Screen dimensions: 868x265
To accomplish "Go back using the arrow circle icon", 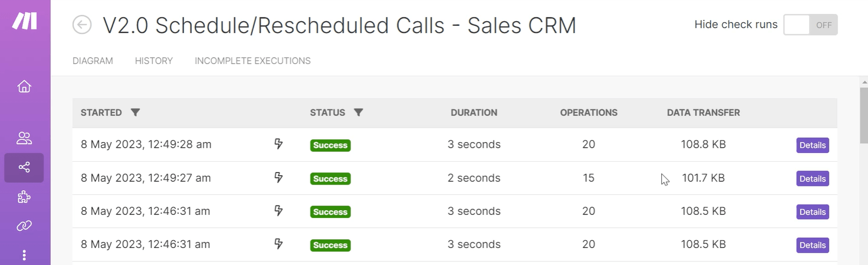I will pos(82,25).
